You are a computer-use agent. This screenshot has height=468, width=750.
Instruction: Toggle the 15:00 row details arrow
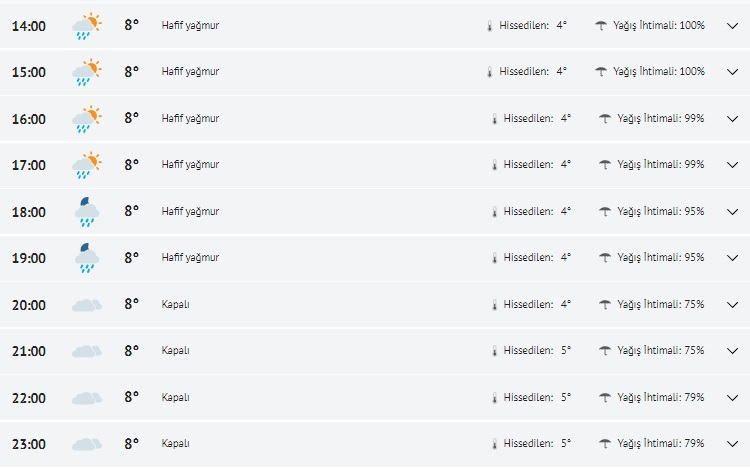(x=730, y=72)
